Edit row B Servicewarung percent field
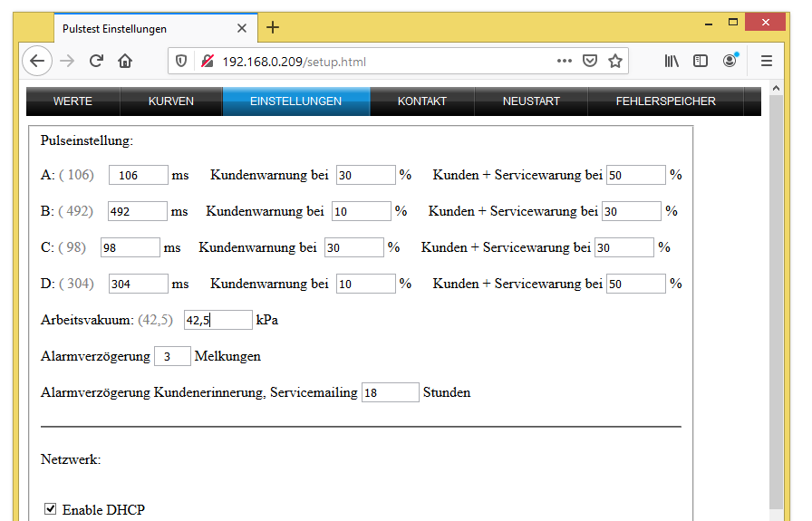 pos(632,211)
